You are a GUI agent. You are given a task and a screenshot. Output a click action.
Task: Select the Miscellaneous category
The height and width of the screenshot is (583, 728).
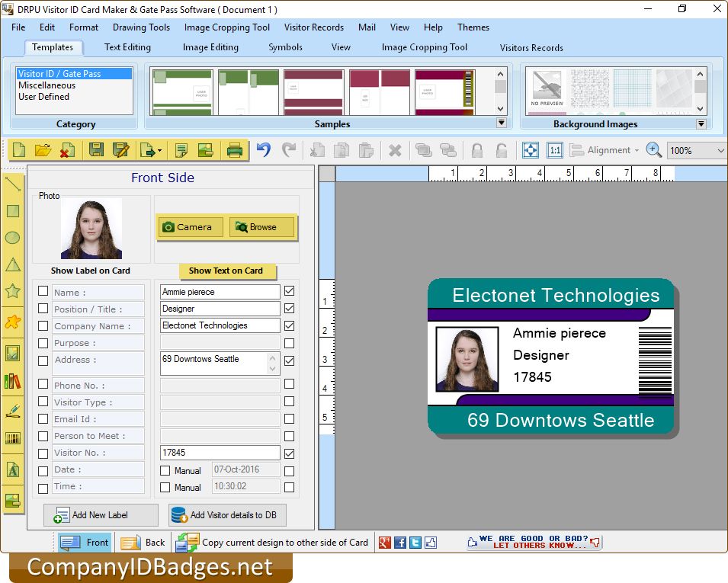47,85
